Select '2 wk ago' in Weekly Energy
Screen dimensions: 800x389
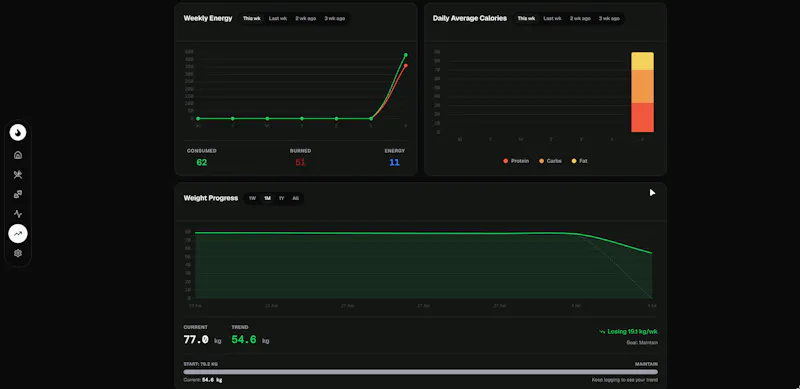306,18
